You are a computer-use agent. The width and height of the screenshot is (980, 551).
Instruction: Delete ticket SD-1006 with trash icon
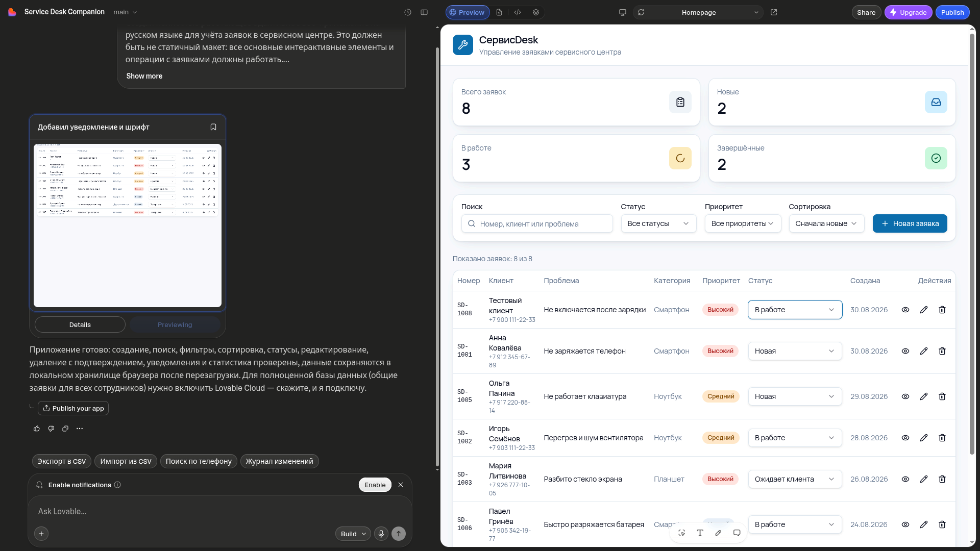942,524
